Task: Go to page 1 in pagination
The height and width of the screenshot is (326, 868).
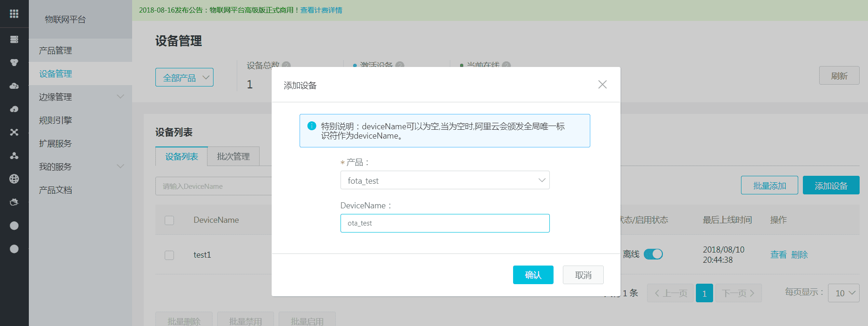Action: (x=704, y=293)
